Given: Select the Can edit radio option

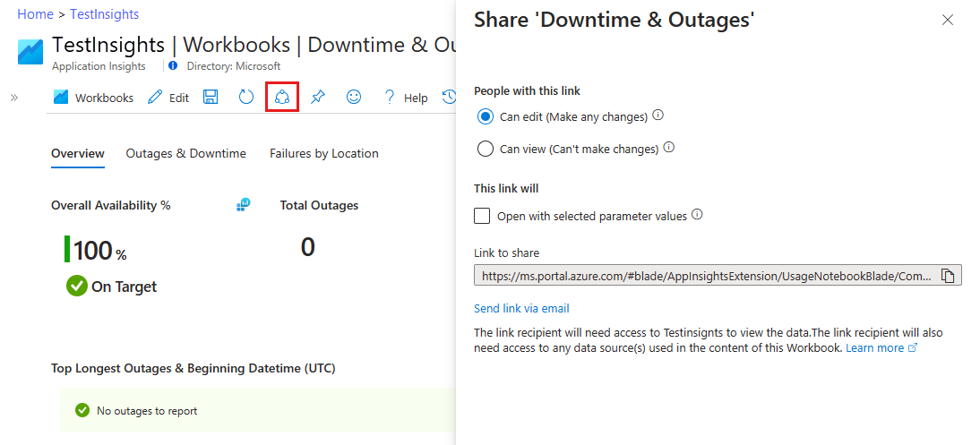Looking at the screenshot, I should pos(486,116).
